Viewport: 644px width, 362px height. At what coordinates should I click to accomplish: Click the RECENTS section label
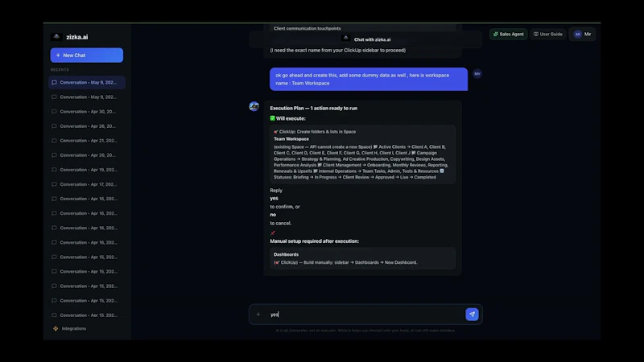pos(60,70)
